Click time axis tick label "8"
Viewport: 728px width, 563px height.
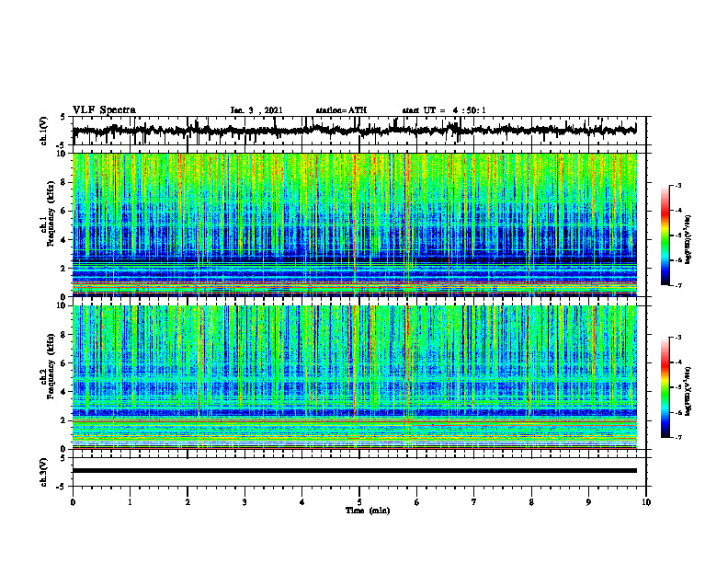[x=531, y=502]
